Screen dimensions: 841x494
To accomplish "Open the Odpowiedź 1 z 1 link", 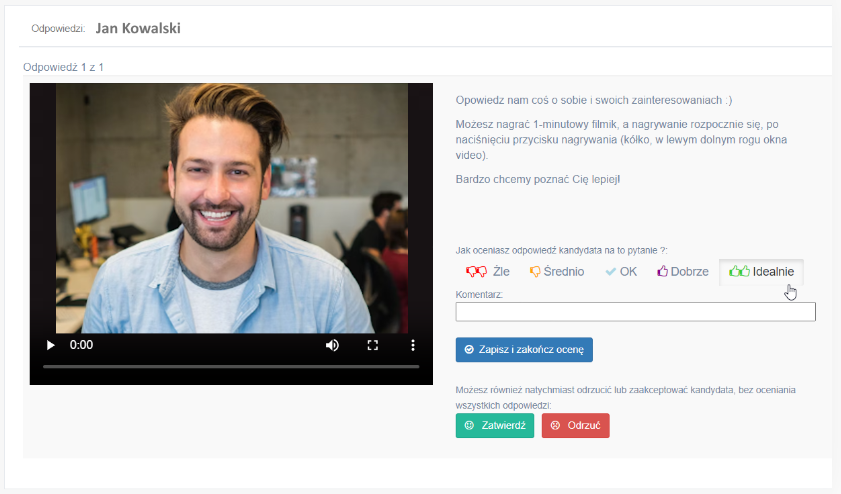I will (x=63, y=67).
